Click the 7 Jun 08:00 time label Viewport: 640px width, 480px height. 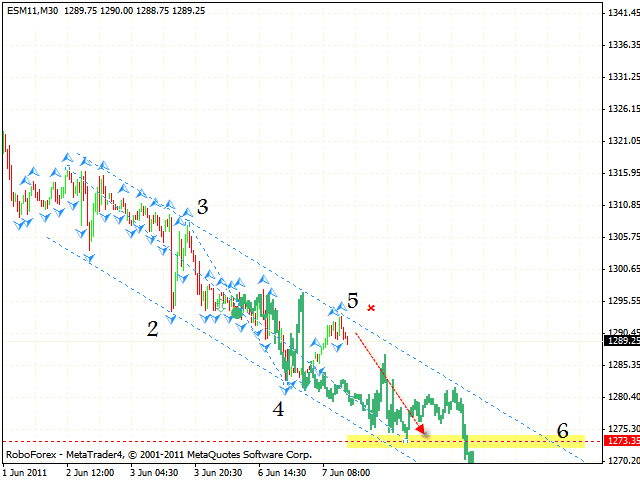click(347, 471)
